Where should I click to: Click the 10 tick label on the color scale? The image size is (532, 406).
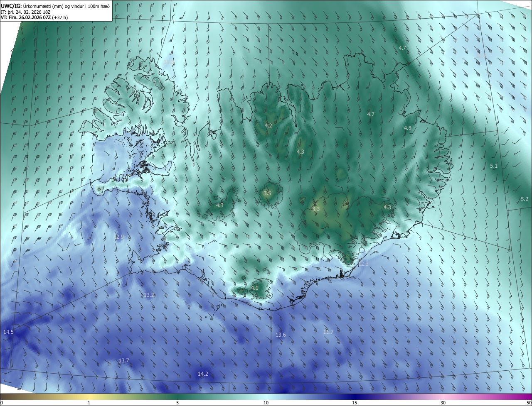click(266, 403)
